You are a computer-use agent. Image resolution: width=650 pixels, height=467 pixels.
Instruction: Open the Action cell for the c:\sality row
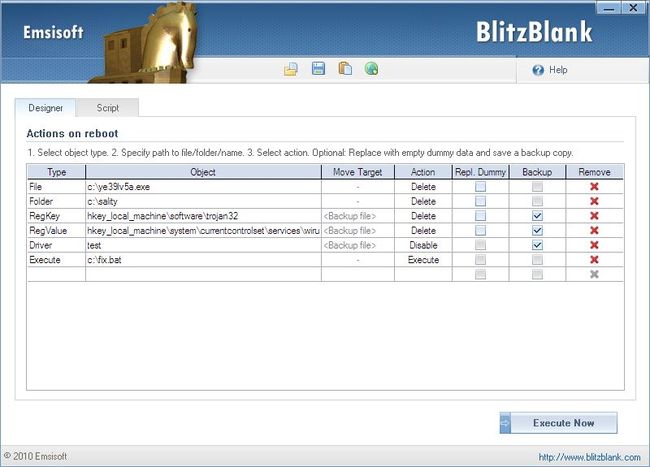coord(423,201)
